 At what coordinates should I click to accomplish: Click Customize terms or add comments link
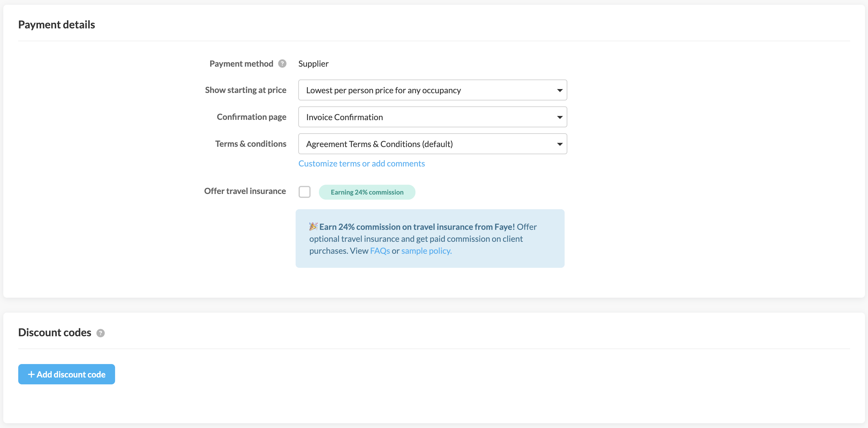pyautogui.click(x=361, y=163)
